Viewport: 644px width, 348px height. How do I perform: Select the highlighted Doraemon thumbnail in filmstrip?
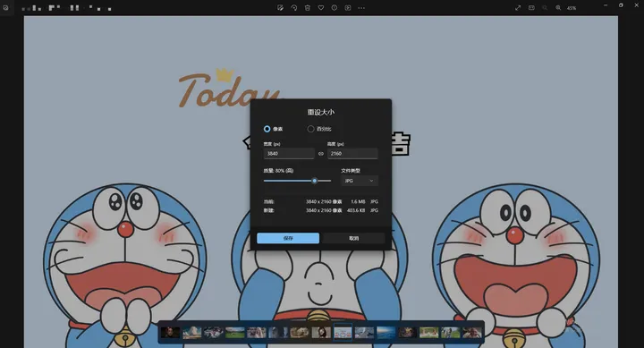343,332
